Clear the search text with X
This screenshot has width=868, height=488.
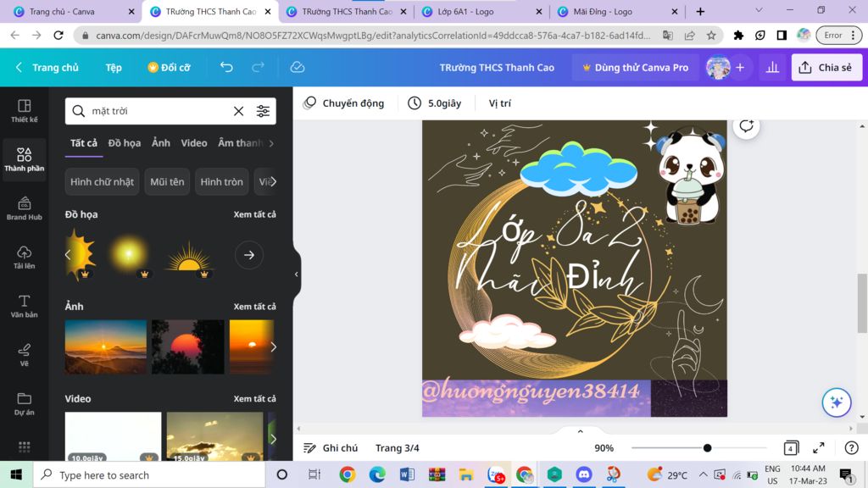(x=238, y=111)
